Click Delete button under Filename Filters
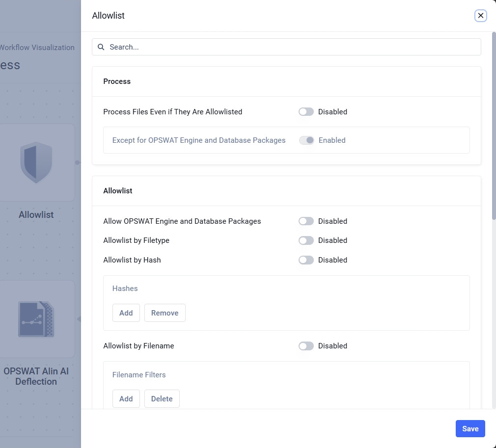496x448 pixels. tap(162, 399)
